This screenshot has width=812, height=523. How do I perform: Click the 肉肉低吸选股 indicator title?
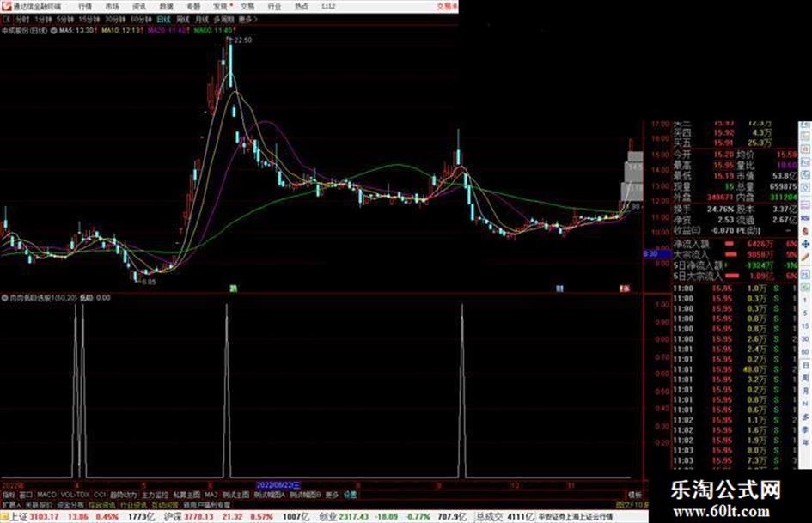pos(44,298)
